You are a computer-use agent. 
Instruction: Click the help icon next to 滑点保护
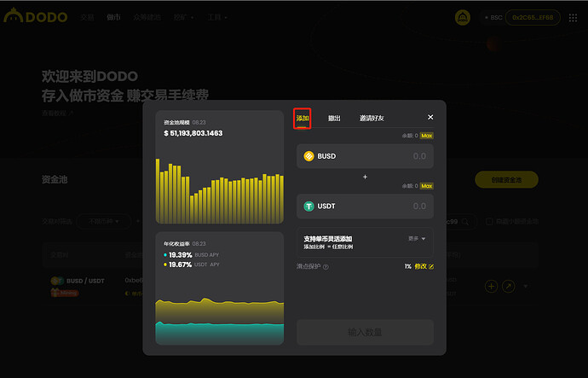[x=326, y=267]
